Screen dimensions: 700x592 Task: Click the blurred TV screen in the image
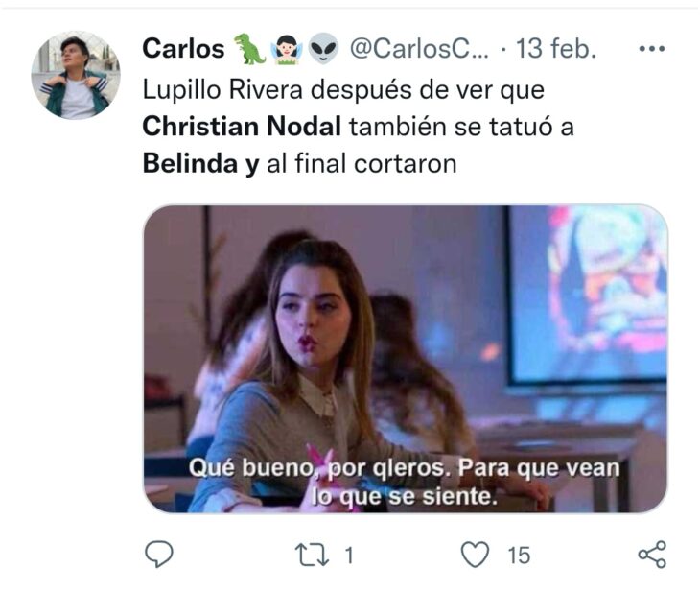tap(587, 295)
